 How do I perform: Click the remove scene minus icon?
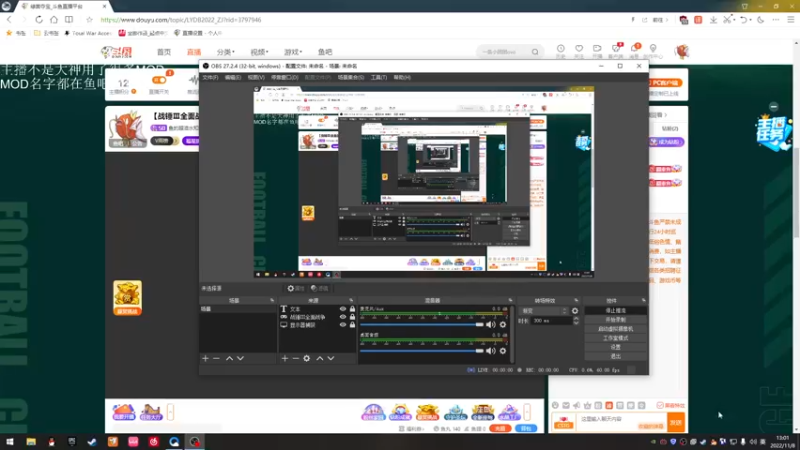click(x=216, y=359)
